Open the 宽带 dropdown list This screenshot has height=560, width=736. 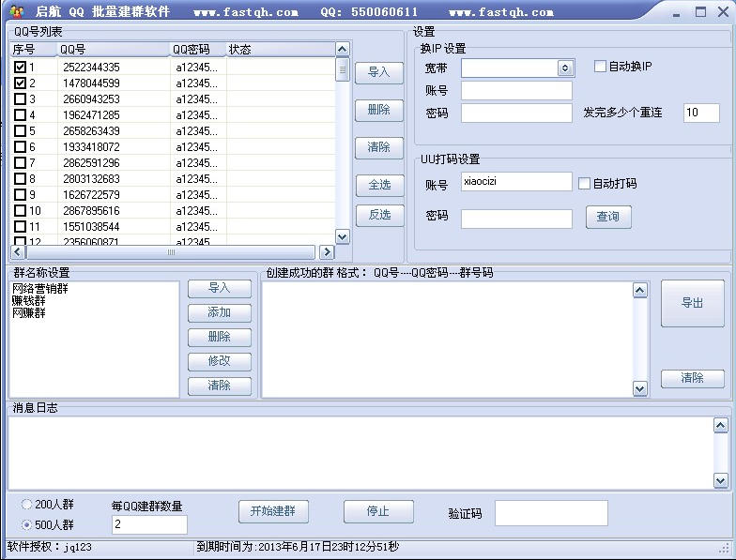(565, 68)
